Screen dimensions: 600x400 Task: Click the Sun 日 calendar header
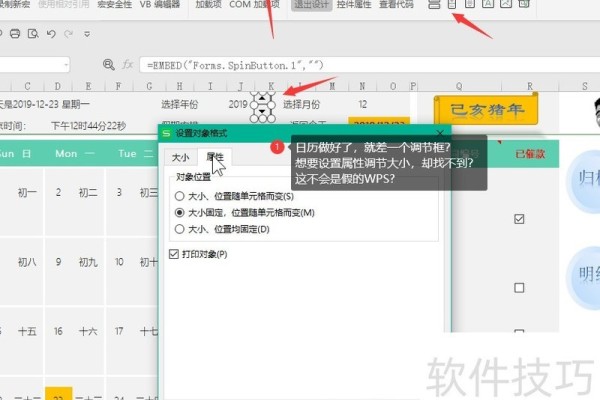[15, 154]
